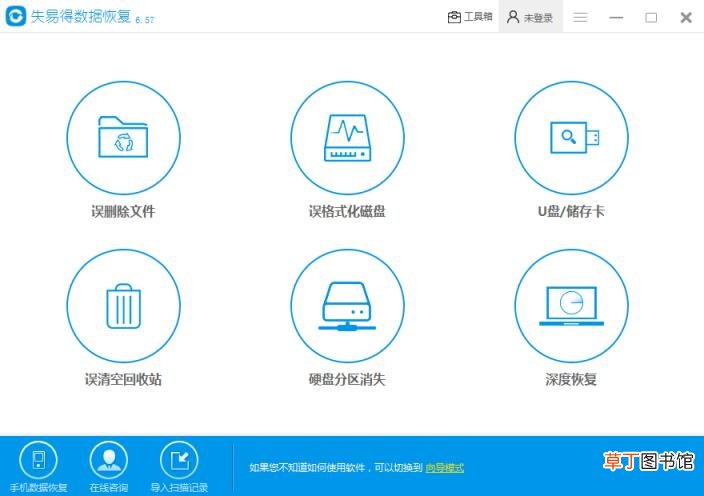Click the 误清空回收站 text label
The width and height of the screenshot is (704, 496).
pos(123,380)
